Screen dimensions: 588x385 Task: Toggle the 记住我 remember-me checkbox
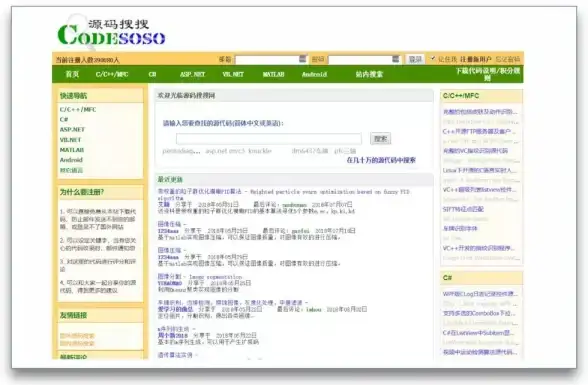click(433, 58)
